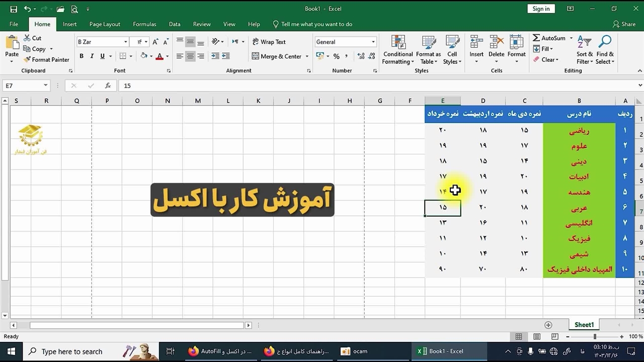Image resolution: width=644 pixels, height=362 pixels.
Task: Expand the Name Box dropdown arrow
Action: pyautogui.click(x=45, y=86)
